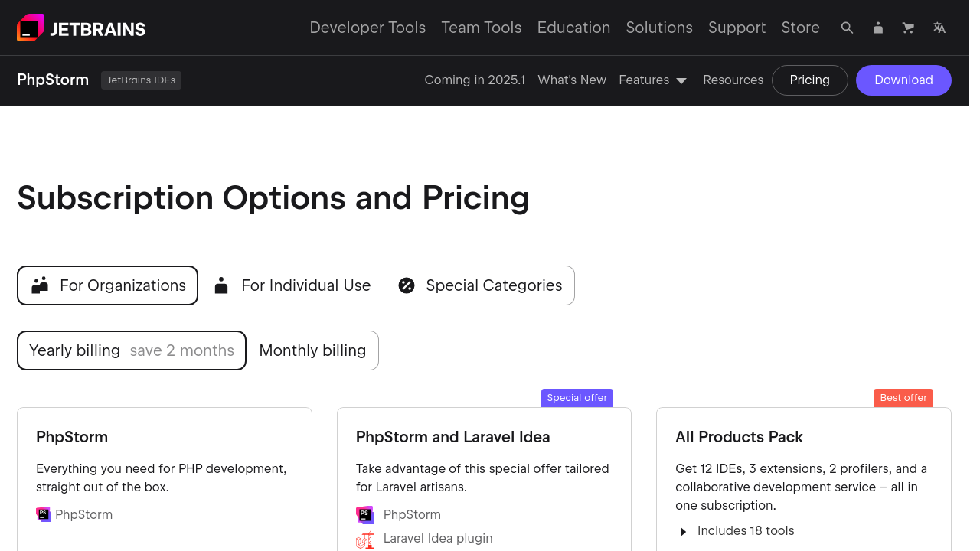Expand the Features dropdown menu
Image resolution: width=980 pixels, height=551 pixels.
[x=653, y=80]
